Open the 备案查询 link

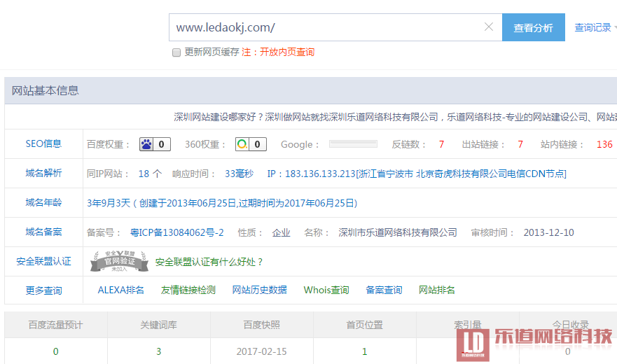pos(384,290)
